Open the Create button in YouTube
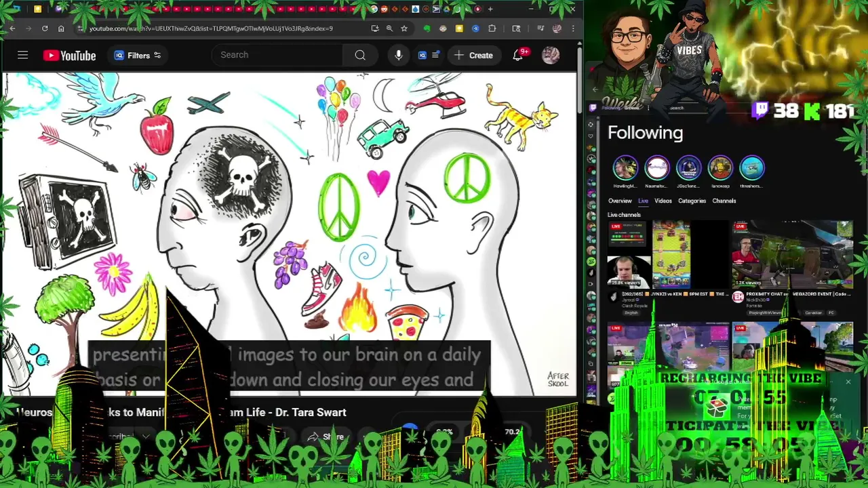868x488 pixels. (473, 56)
